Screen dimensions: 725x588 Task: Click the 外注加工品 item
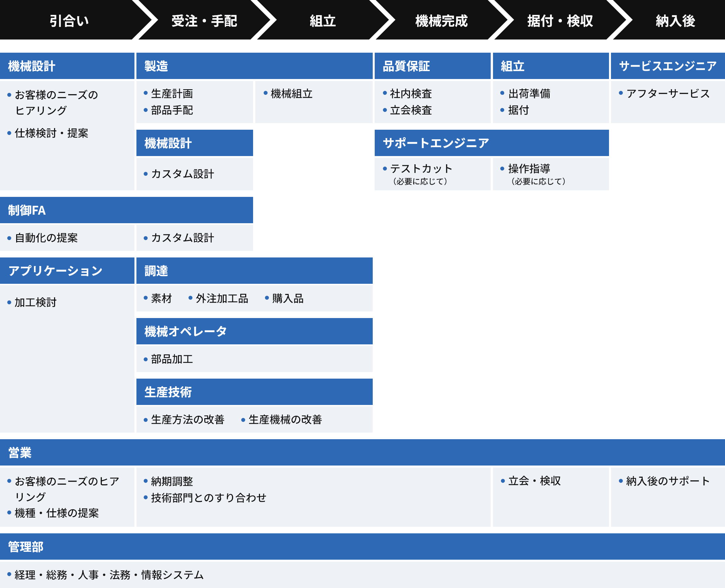[x=222, y=298]
